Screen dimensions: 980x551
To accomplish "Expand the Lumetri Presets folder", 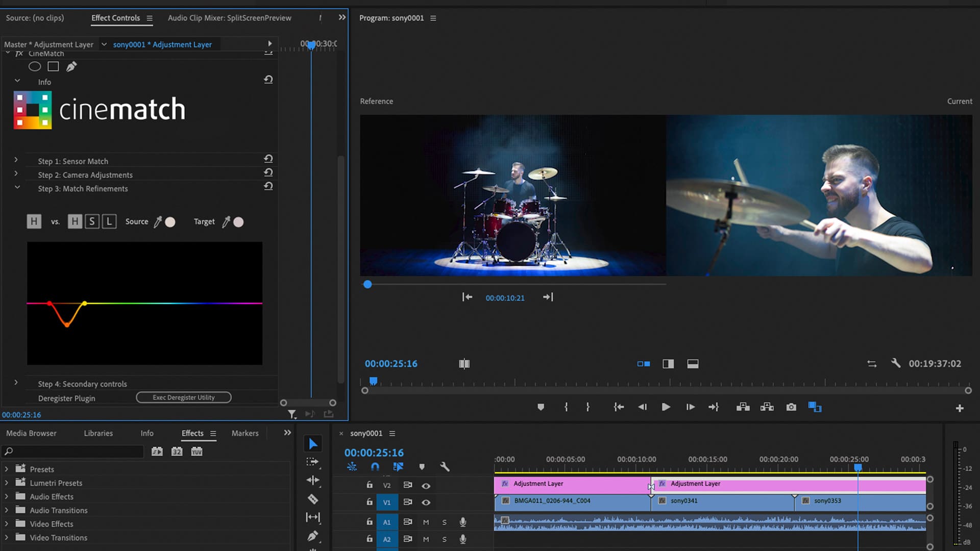I will point(6,482).
